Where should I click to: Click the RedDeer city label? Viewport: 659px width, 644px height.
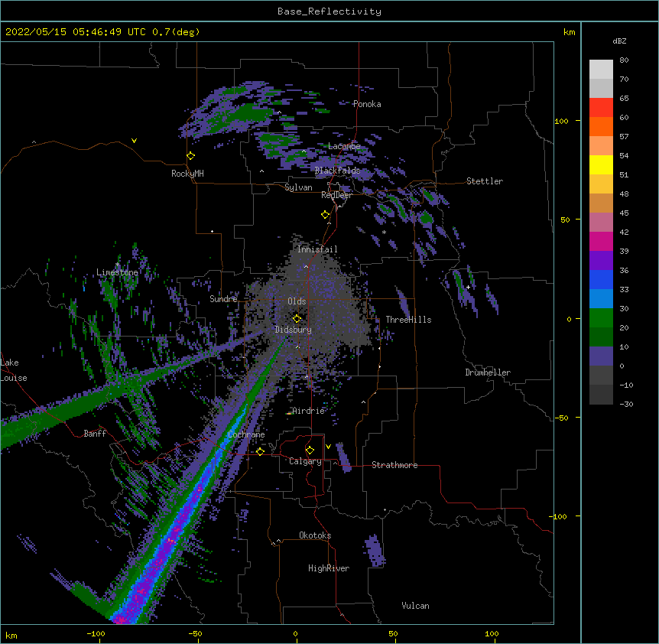coord(336,195)
